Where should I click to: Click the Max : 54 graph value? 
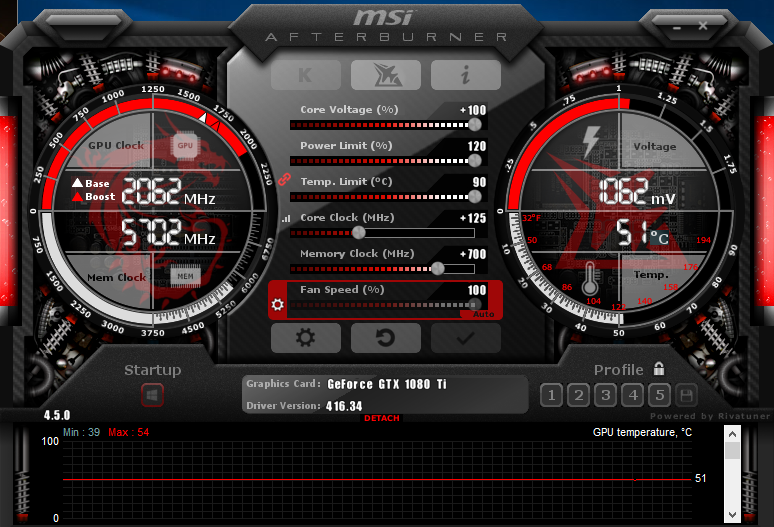128,432
